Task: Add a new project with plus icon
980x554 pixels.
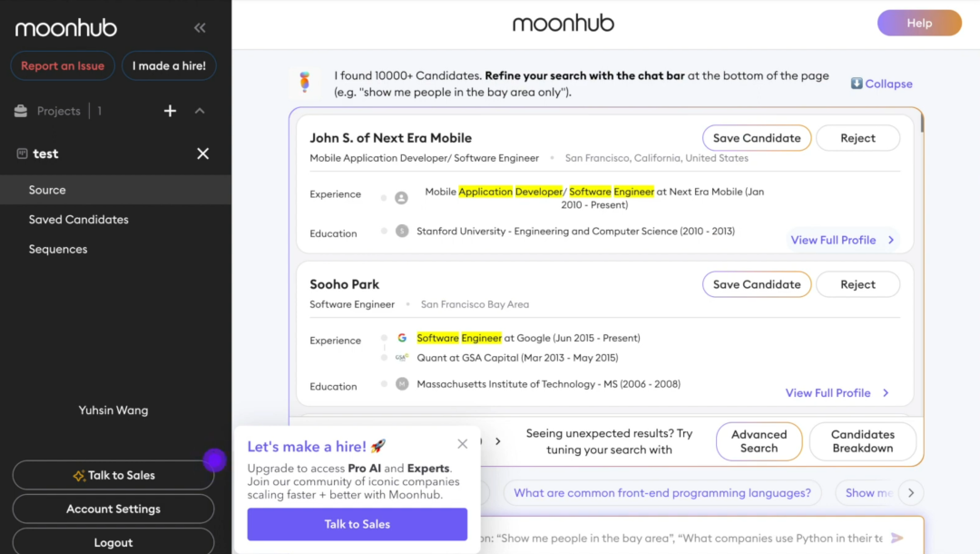Action: pyautogui.click(x=170, y=111)
